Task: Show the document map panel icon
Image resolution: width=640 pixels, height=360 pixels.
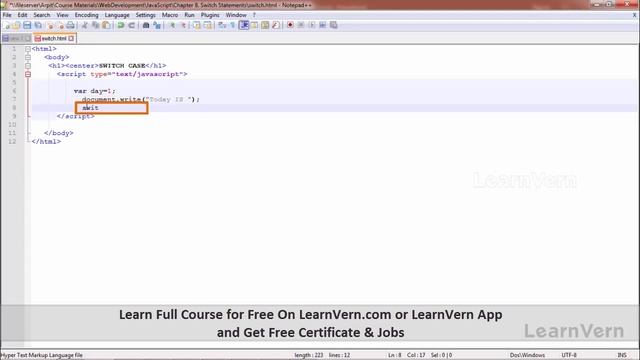Action: click(265, 25)
